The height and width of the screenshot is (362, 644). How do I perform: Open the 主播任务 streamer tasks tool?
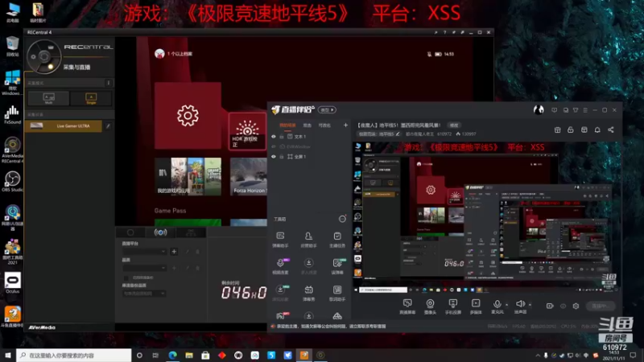pos(337,240)
